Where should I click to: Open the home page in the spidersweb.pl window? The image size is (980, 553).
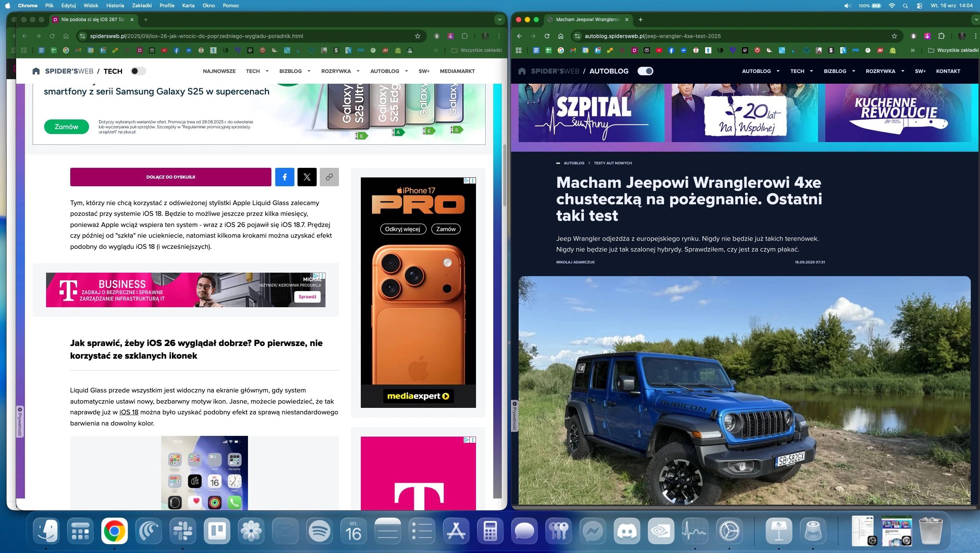tap(66, 36)
